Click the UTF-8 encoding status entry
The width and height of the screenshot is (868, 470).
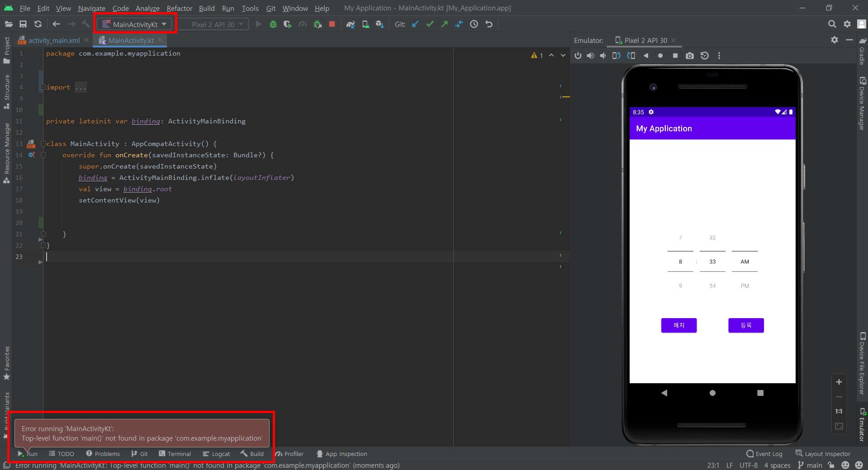click(x=749, y=465)
